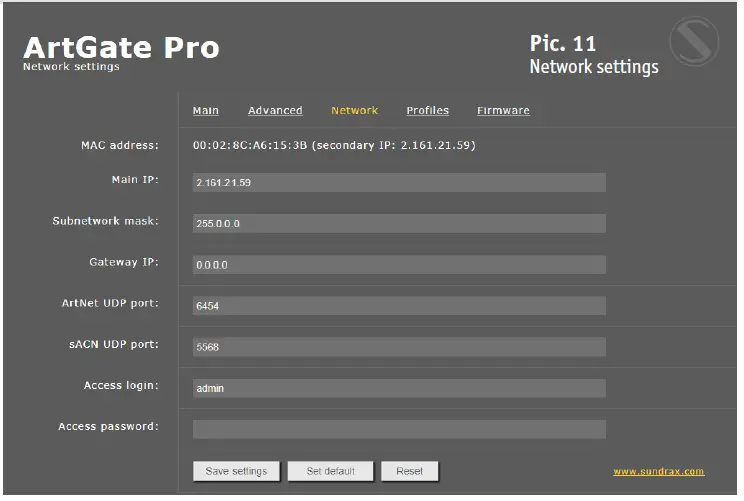Click the Sundrax logo icon
Screen dimensions: 744x501
[694, 41]
